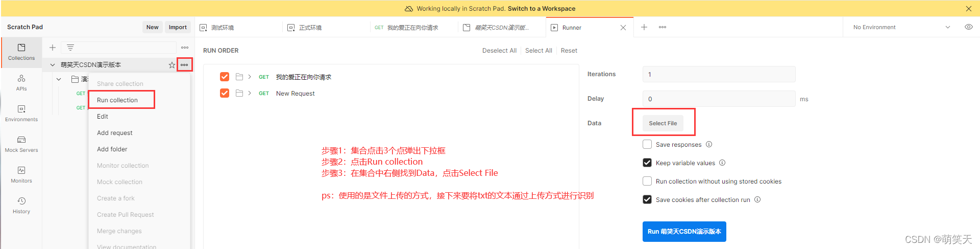Switch to the GET 我的爱正在向你请求 tab
Image resolution: width=980 pixels, height=249 pixels.
pyautogui.click(x=414, y=28)
